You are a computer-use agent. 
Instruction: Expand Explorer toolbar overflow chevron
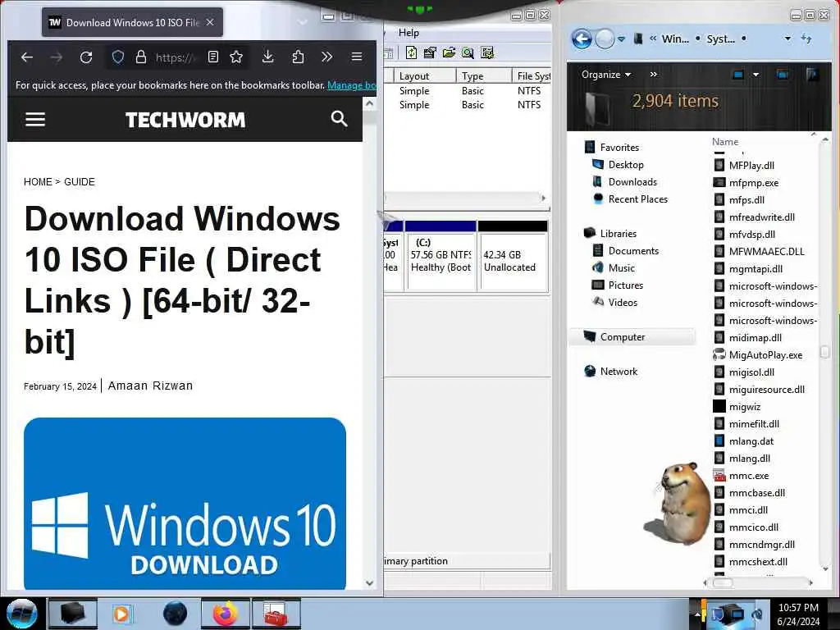pos(654,75)
